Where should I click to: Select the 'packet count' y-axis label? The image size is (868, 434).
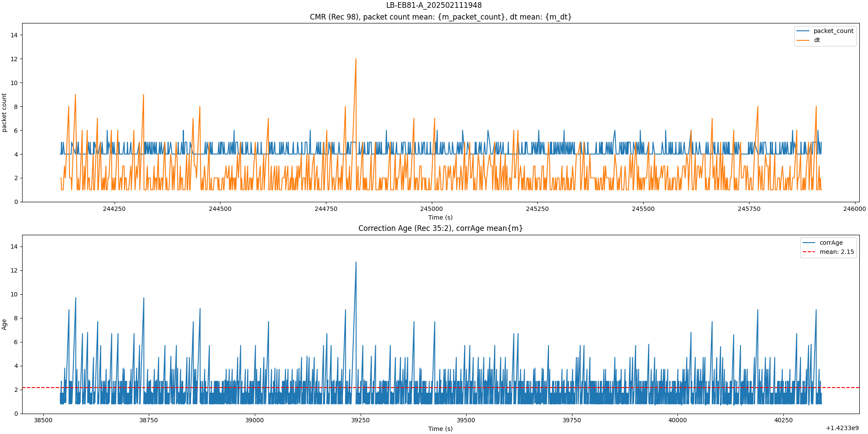click(5, 112)
